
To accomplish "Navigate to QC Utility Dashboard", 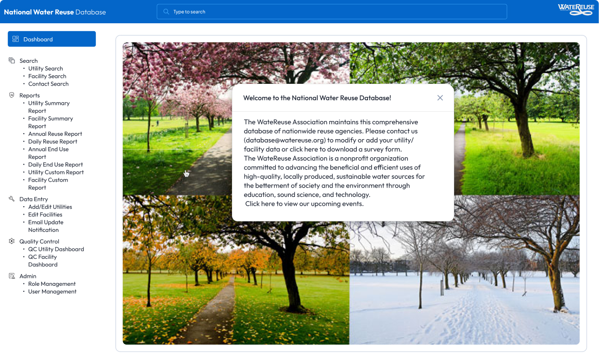I will pos(56,249).
